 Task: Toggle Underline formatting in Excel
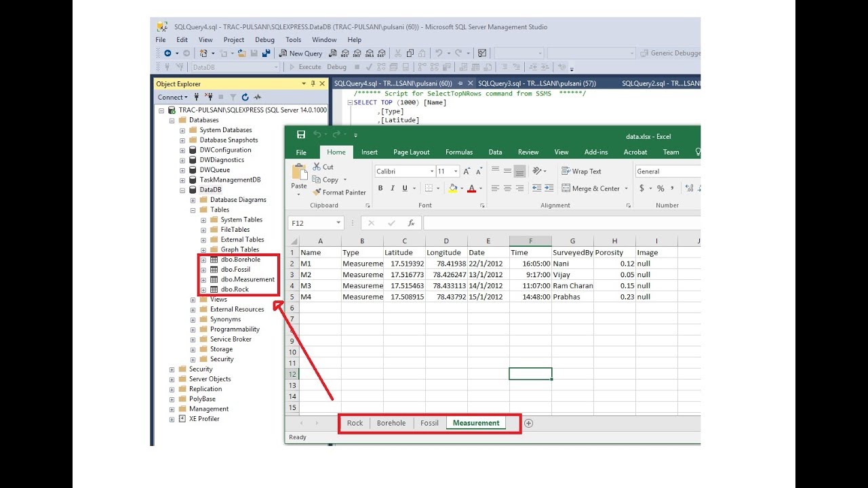tap(405, 188)
